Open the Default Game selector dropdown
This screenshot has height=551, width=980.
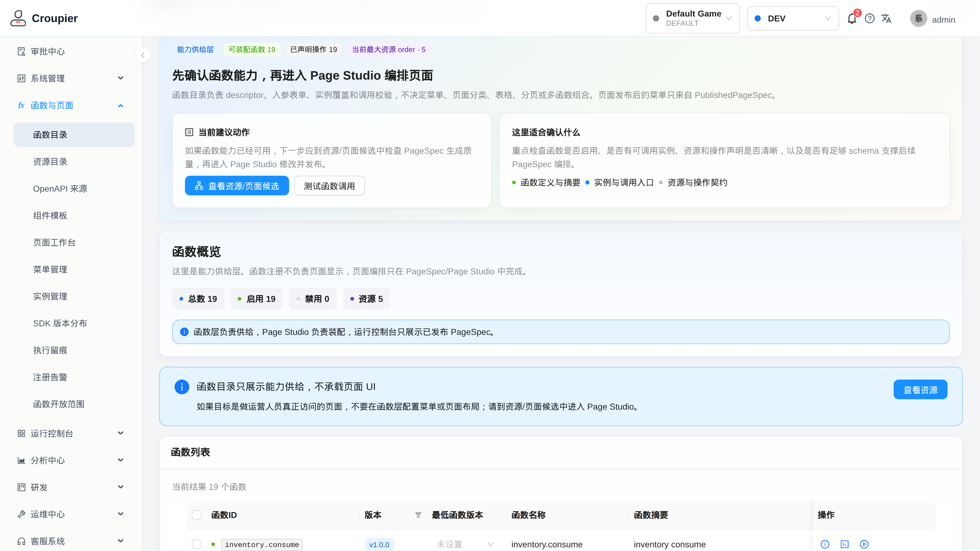click(692, 18)
